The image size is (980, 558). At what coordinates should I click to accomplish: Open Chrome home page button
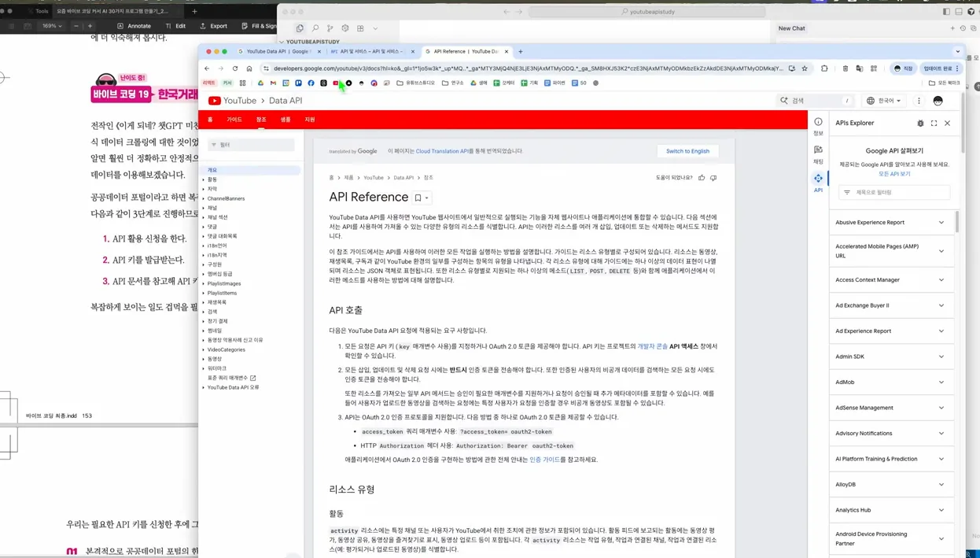pyautogui.click(x=249, y=68)
